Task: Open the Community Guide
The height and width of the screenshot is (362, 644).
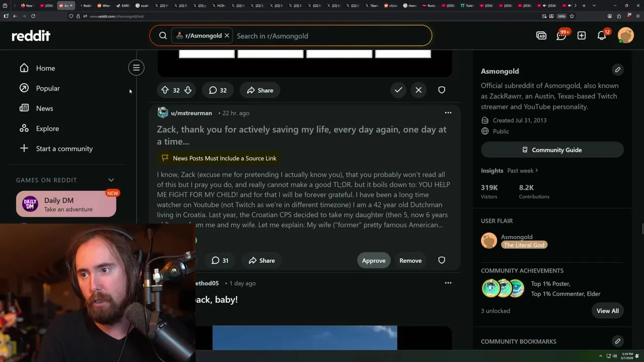Action: click(552, 150)
